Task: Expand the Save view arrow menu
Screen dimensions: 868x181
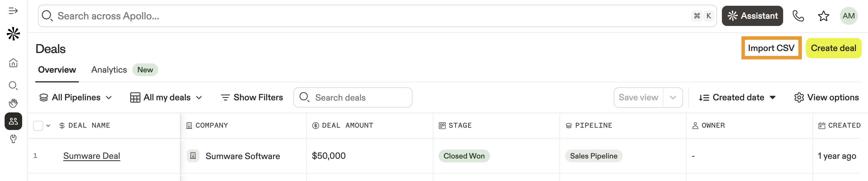Action: [672, 98]
